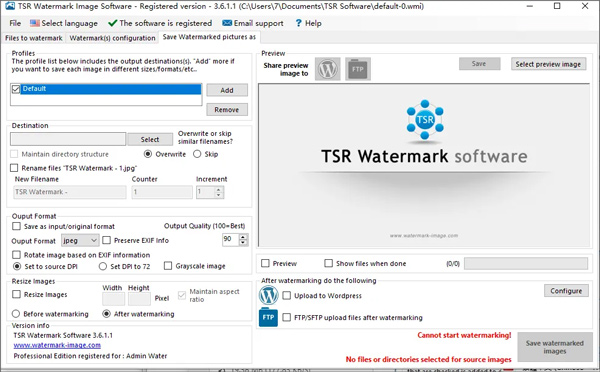This screenshot has width=600, height=372.
Task: Click the WordPress share preview icon
Action: pyautogui.click(x=328, y=69)
